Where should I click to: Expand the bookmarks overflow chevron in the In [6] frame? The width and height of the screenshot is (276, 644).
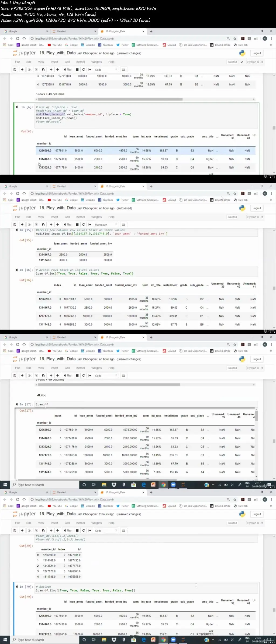tap(271, 45)
